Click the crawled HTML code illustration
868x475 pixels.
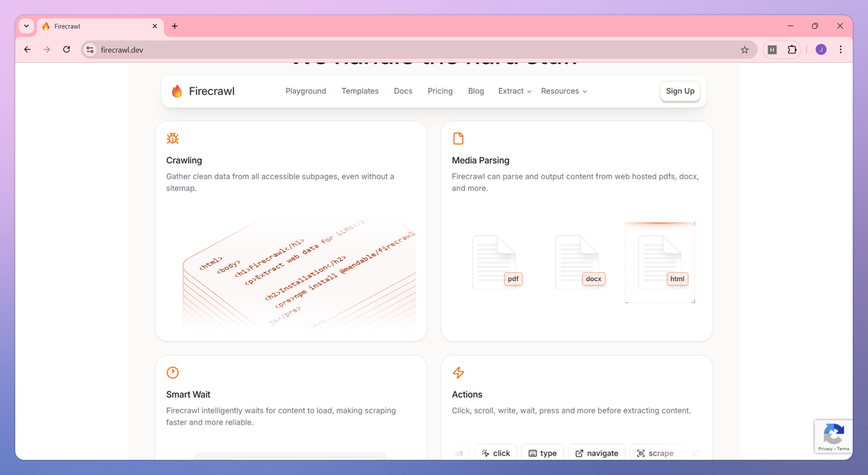299,273
